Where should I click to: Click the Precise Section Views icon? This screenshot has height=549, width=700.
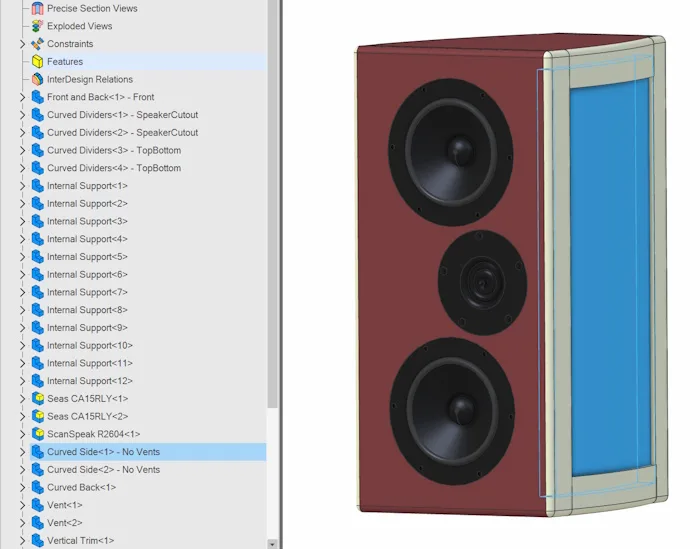pyautogui.click(x=38, y=8)
